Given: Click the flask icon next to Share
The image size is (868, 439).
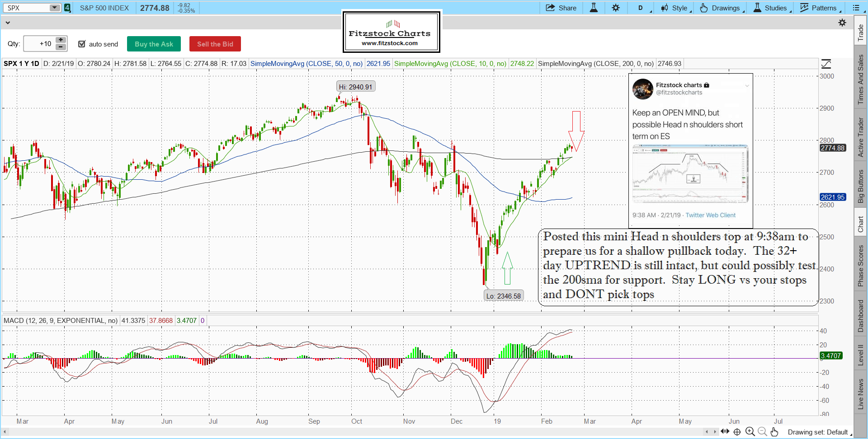Looking at the screenshot, I should 594,8.
